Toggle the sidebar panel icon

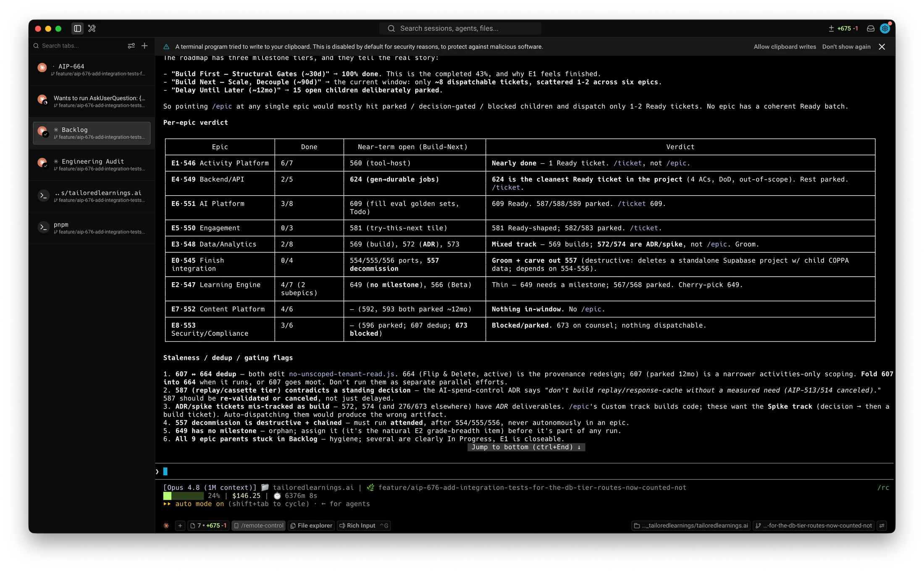(x=78, y=29)
